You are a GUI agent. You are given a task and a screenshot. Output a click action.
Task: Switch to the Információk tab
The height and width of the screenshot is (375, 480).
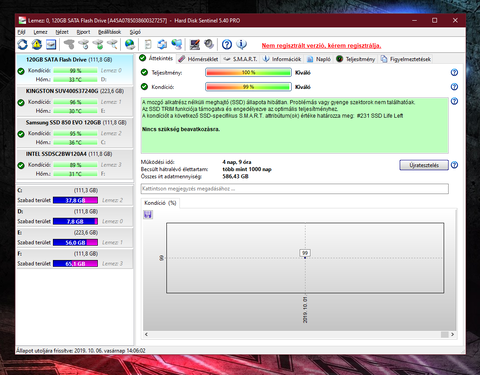tap(282, 59)
